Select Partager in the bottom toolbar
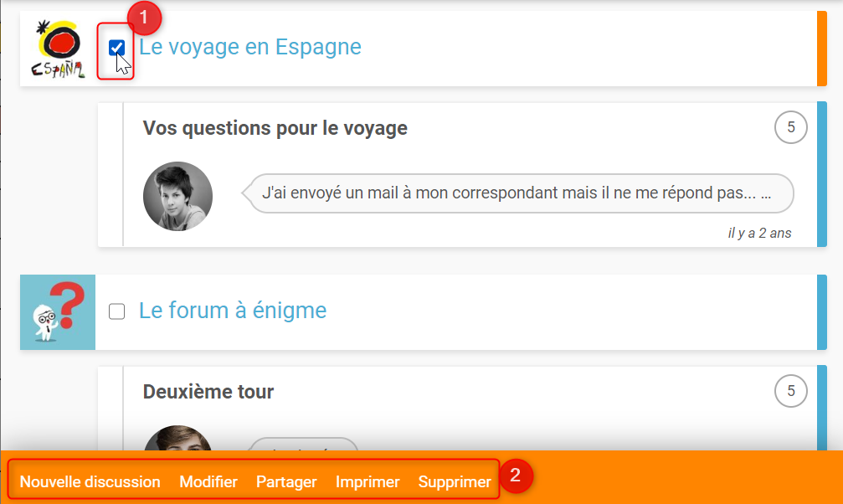This screenshot has height=504, width=843. click(x=286, y=481)
